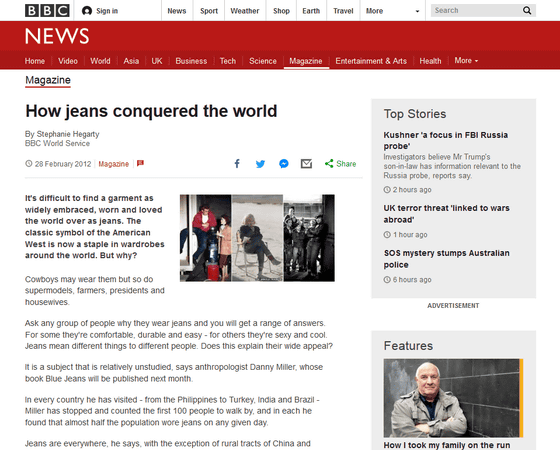Click the 1 hour ago timestamp
560x450 pixels.
tap(410, 235)
